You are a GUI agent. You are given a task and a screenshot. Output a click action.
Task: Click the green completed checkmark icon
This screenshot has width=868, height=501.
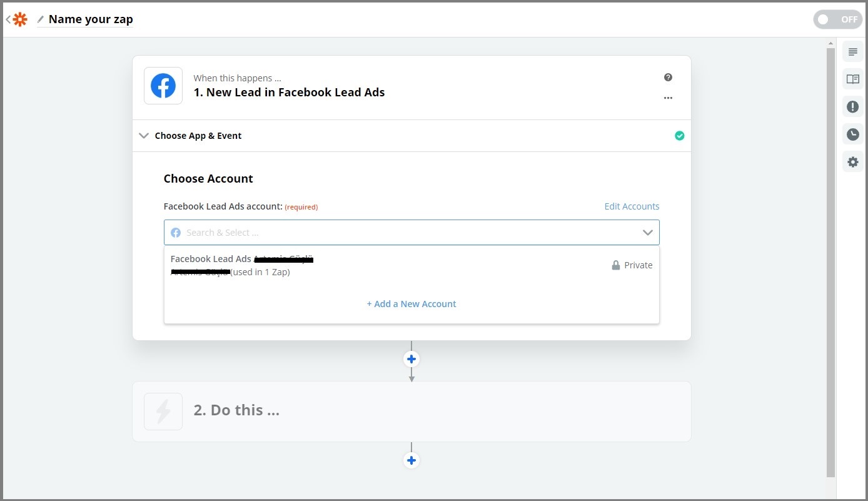coord(679,136)
